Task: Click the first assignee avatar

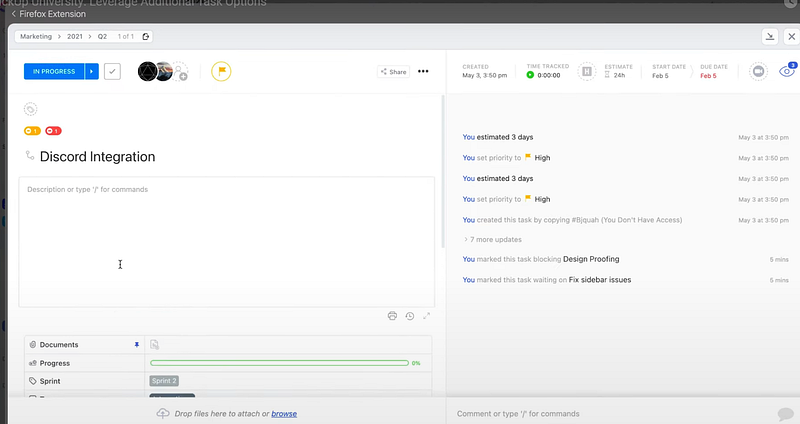Action: [147, 71]
